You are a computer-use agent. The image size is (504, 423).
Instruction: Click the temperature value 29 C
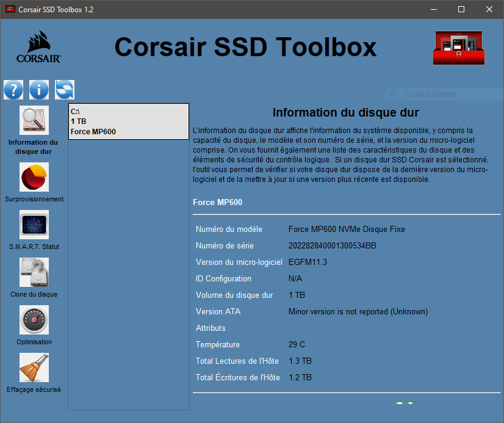[x=297, y=345]
